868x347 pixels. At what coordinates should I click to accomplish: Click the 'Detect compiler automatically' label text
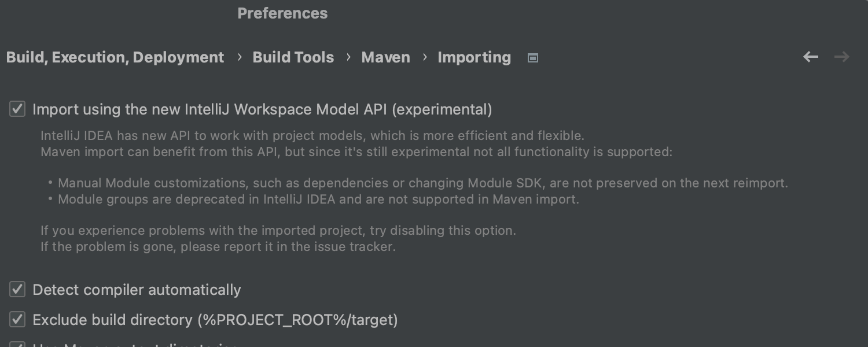click(x=137, y=290)
